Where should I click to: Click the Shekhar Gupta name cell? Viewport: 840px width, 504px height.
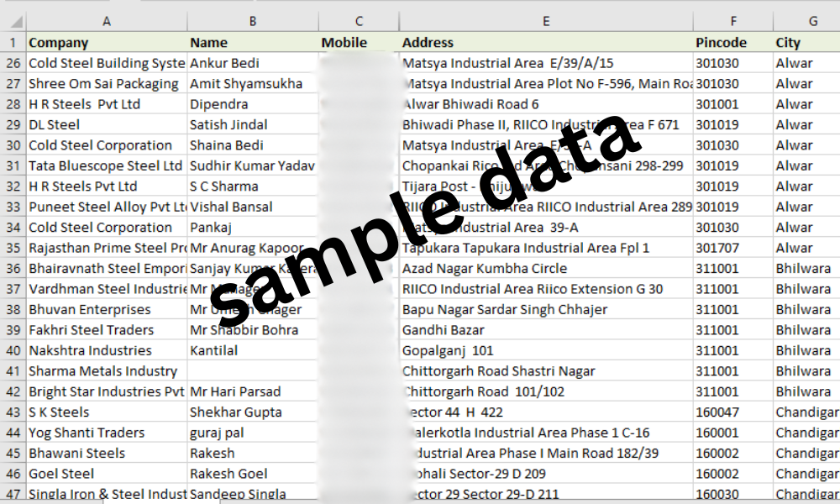click(x=253, y=412)
